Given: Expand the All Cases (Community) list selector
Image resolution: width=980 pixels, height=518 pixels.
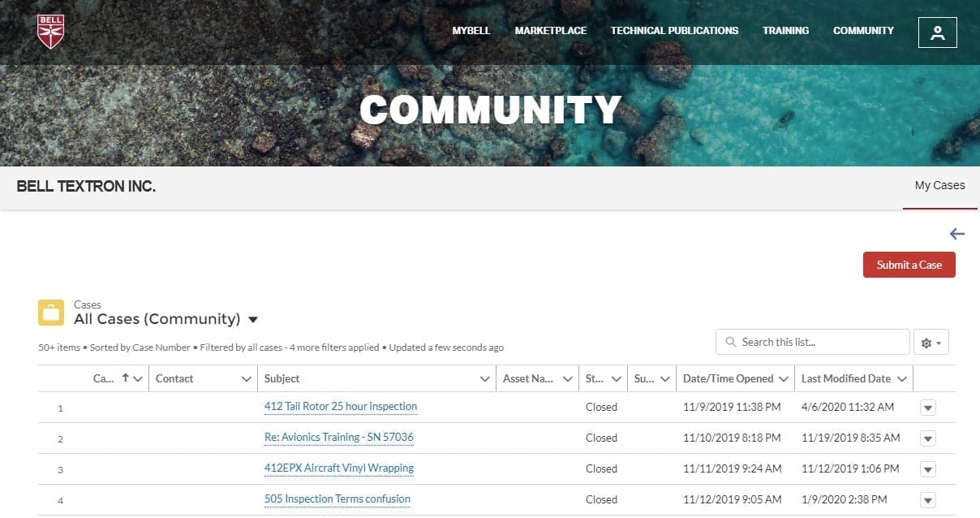Looking at the screenshot, I should pos(252,320).
